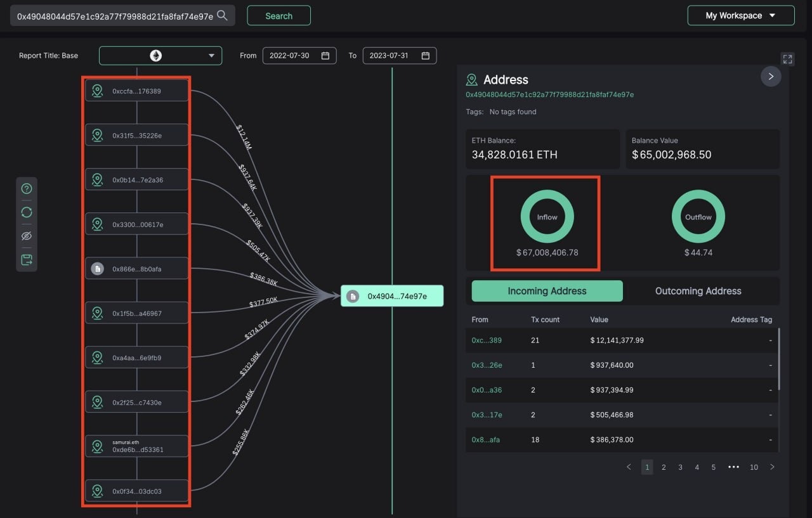Select the Incoming Address tab
This screenshot has height=518, width=812.
[546, 291]
